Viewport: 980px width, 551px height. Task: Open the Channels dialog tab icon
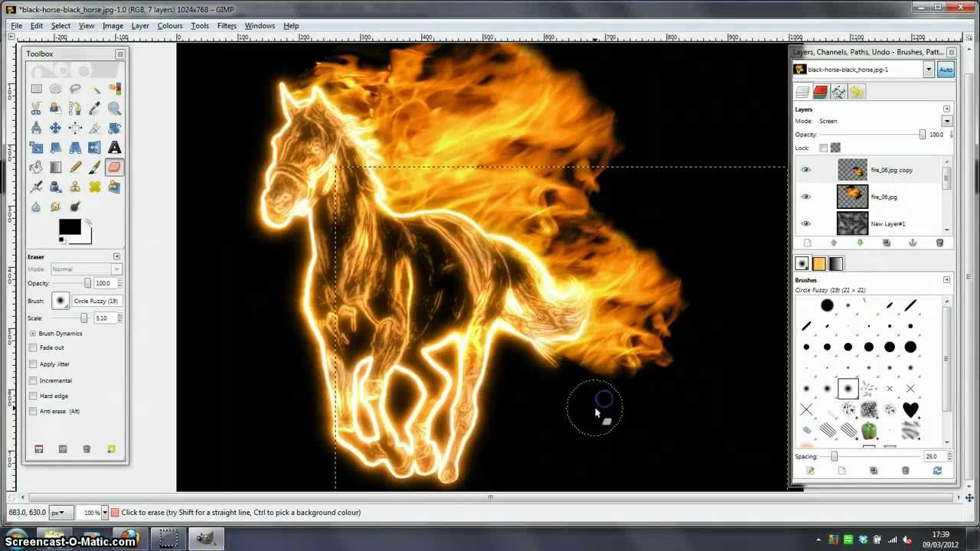(820, 91)
